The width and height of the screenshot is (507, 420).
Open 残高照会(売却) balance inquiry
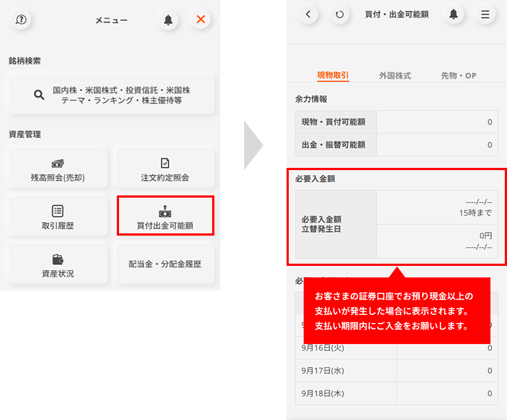tap(58, 170)
